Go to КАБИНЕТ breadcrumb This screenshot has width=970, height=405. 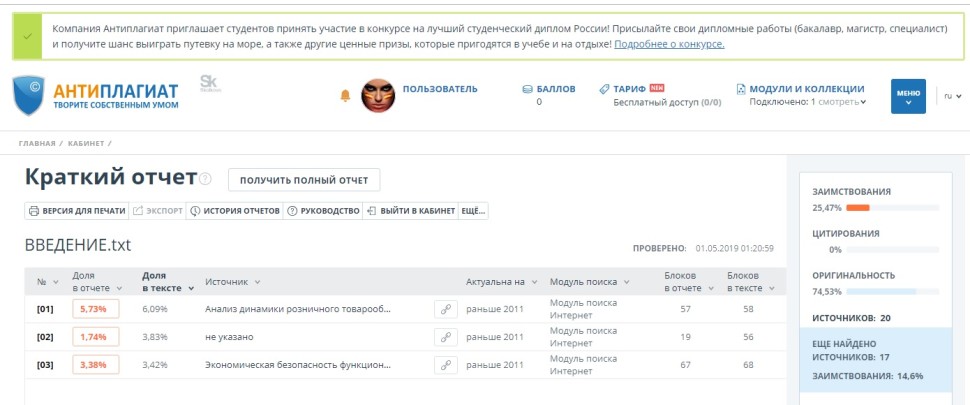85,143
